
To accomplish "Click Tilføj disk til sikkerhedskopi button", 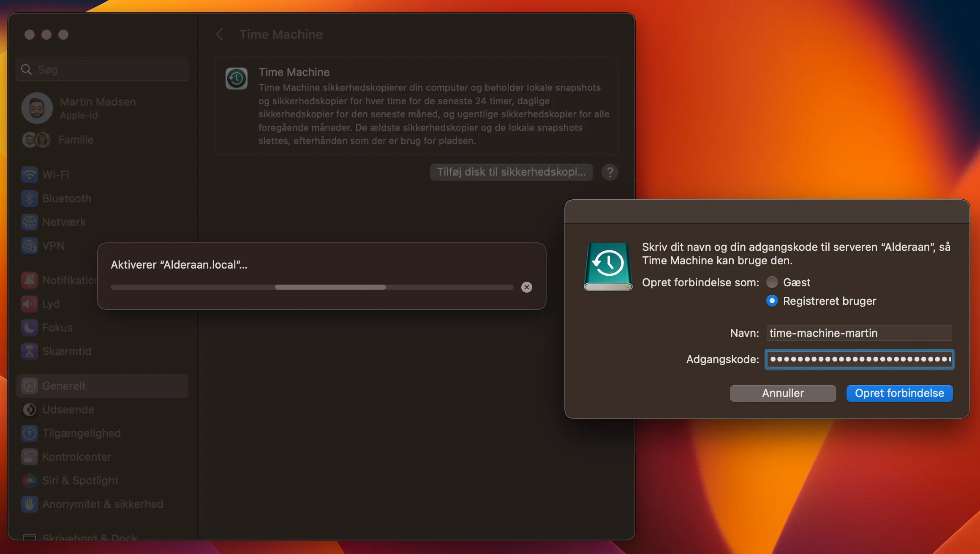I will (x=511, y=172).
